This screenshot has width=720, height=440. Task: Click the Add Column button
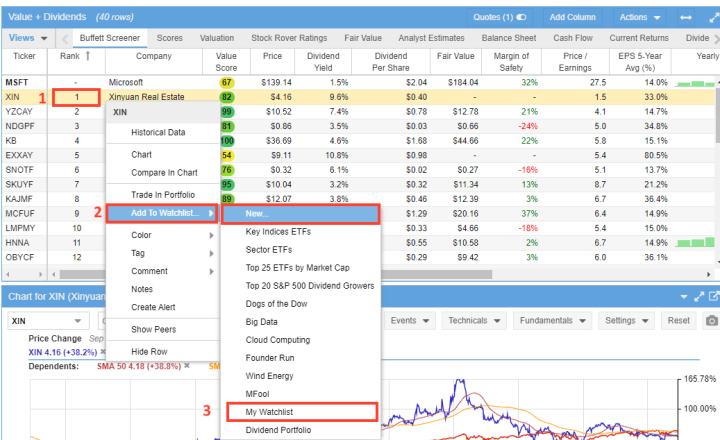[x=572, y=17]
